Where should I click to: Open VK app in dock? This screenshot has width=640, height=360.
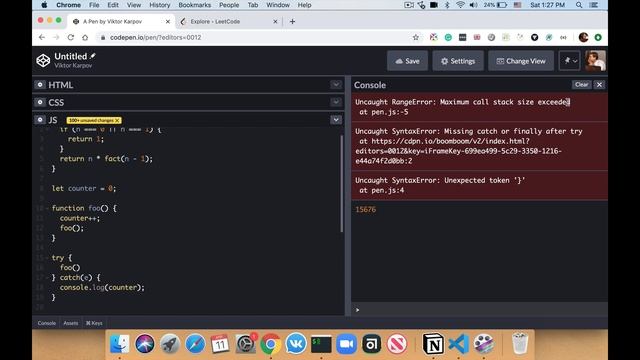click(296, 344)
